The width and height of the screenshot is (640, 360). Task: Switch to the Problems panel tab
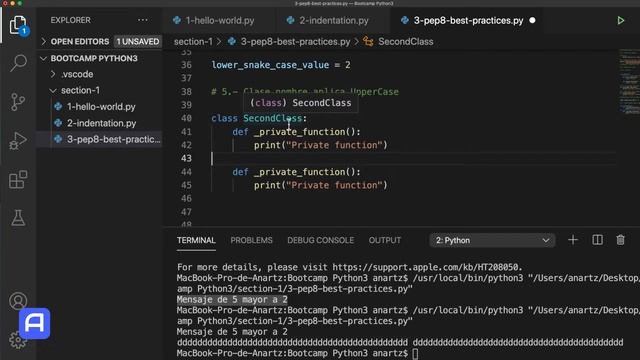coord(251,240)
